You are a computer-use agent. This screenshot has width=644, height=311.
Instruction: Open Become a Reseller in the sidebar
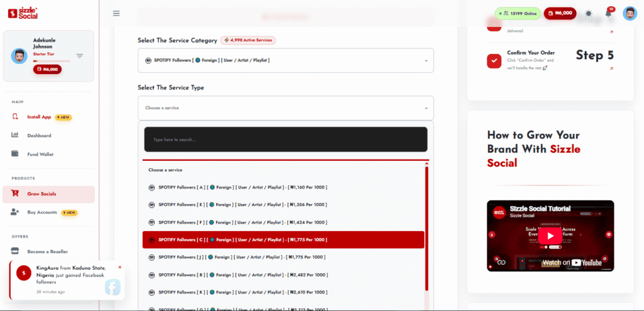point(48,251)
